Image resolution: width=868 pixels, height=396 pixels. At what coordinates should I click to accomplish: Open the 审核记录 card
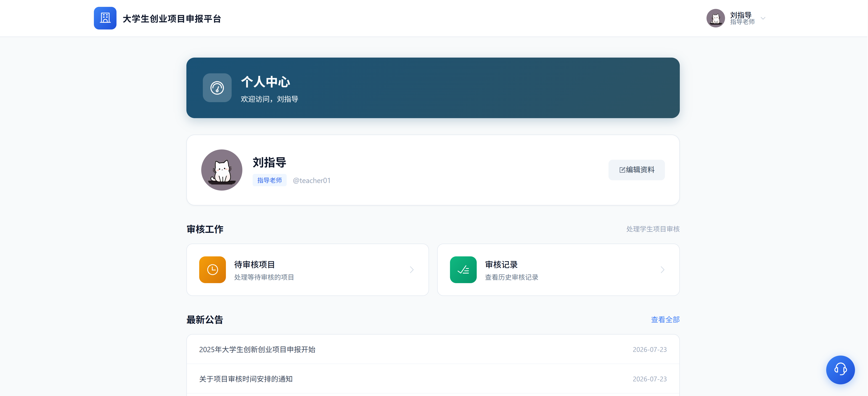[x=558, y=270]
